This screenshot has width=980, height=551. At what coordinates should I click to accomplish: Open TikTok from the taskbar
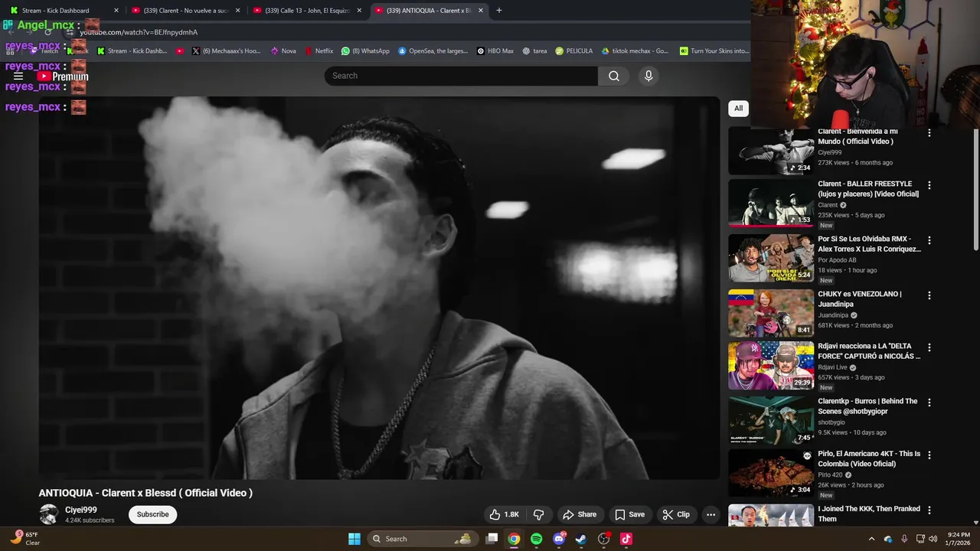point(626,539)
